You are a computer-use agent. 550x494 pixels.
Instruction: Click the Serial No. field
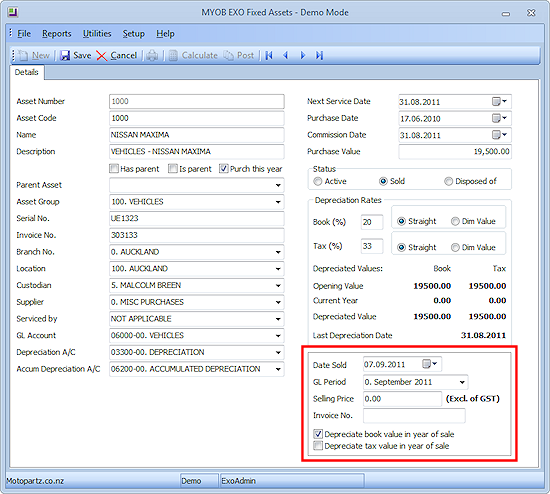[196, 219]
